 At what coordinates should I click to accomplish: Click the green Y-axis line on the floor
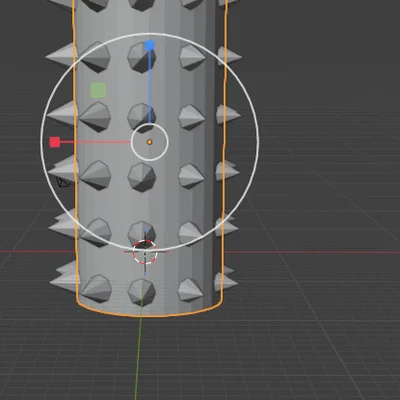coord(138,357)
